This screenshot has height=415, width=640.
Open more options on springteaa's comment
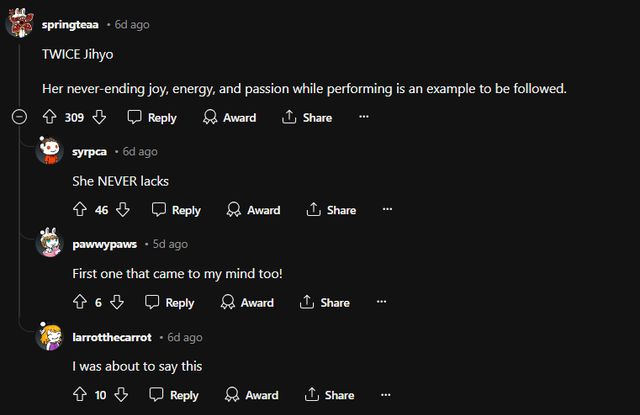364,117
